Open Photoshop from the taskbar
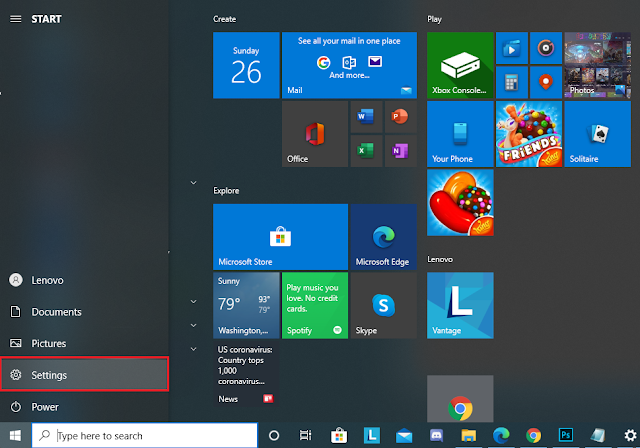 [x=566, y=435]
